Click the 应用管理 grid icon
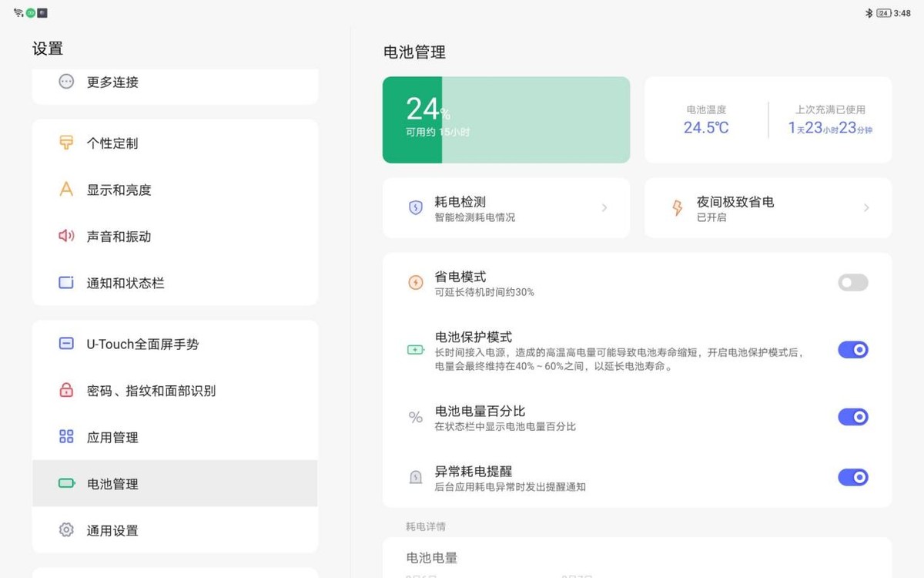 point(67,437)
